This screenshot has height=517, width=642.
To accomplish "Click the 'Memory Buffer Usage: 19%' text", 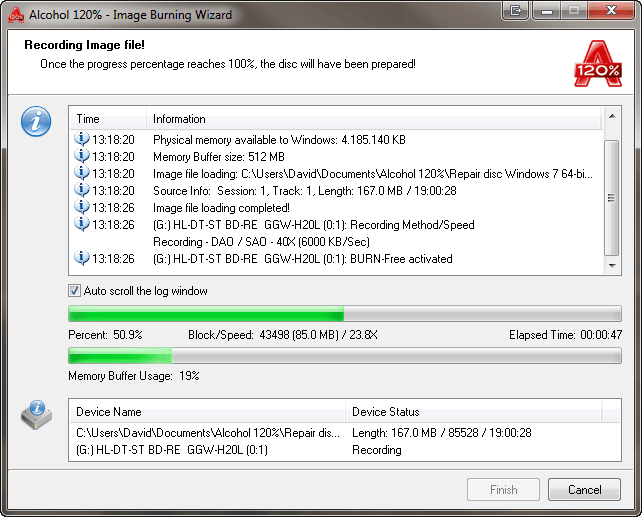I will click(133, 376).
